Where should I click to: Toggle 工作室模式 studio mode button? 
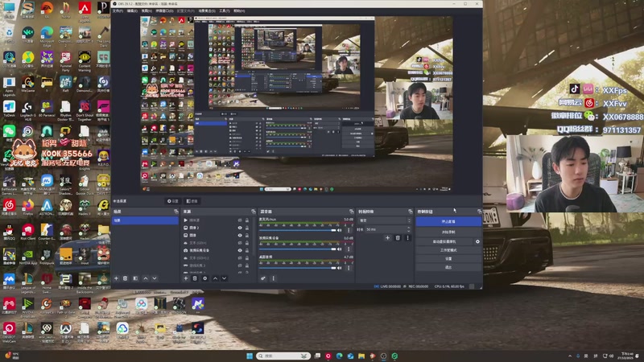(448, 250)
